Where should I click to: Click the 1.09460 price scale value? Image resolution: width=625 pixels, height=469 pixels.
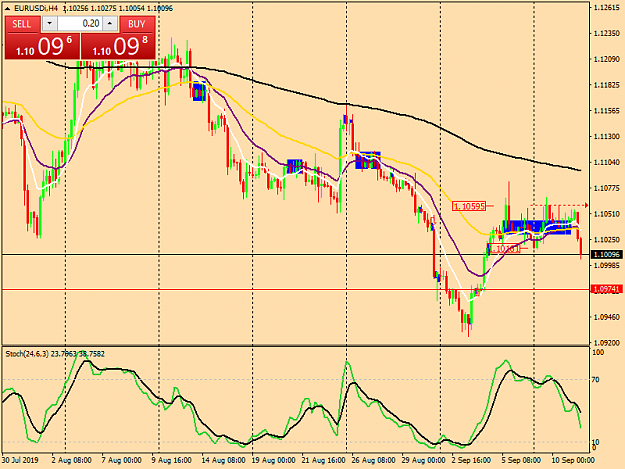[607, 317]
